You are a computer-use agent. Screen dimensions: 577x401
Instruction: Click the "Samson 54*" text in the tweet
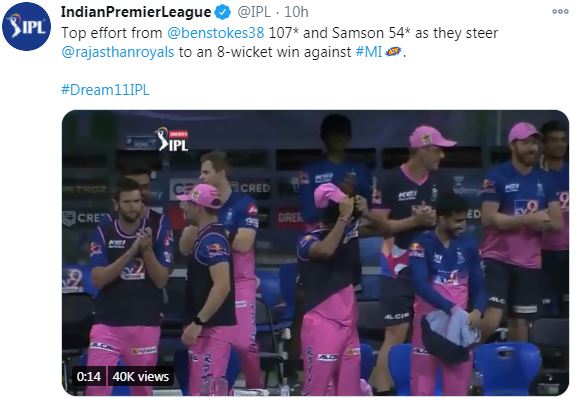(x=371, y=33)
